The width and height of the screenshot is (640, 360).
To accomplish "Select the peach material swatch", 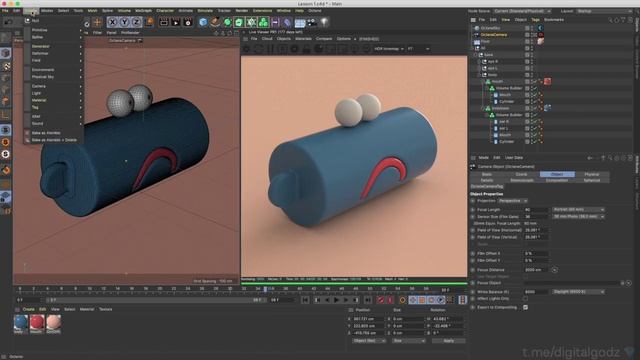I will point(53,322).
